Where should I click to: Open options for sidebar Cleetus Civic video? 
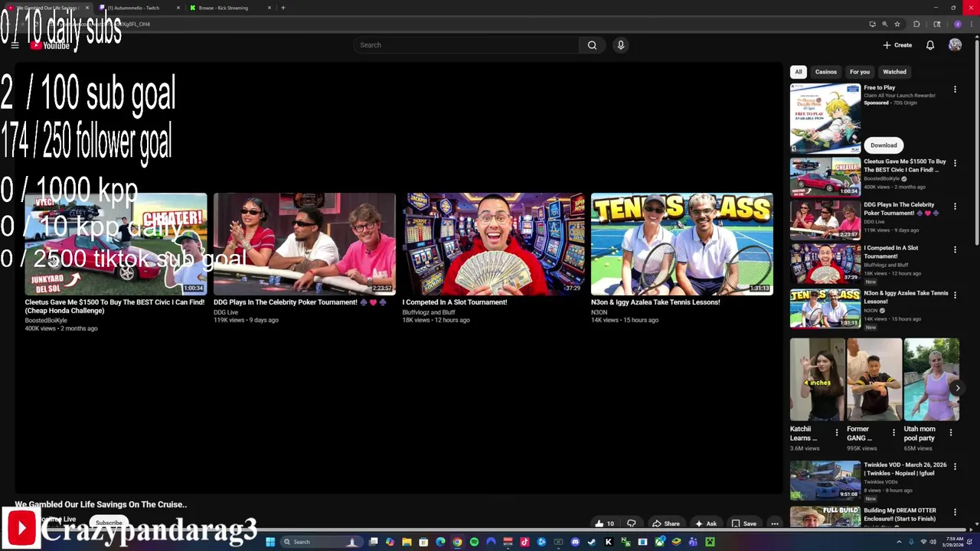pos(955,163)
